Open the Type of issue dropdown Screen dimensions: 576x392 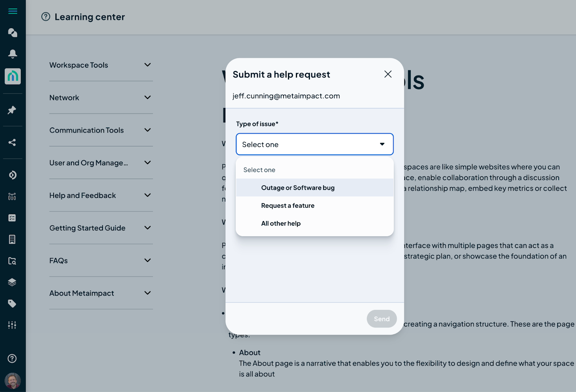[314, 144]
